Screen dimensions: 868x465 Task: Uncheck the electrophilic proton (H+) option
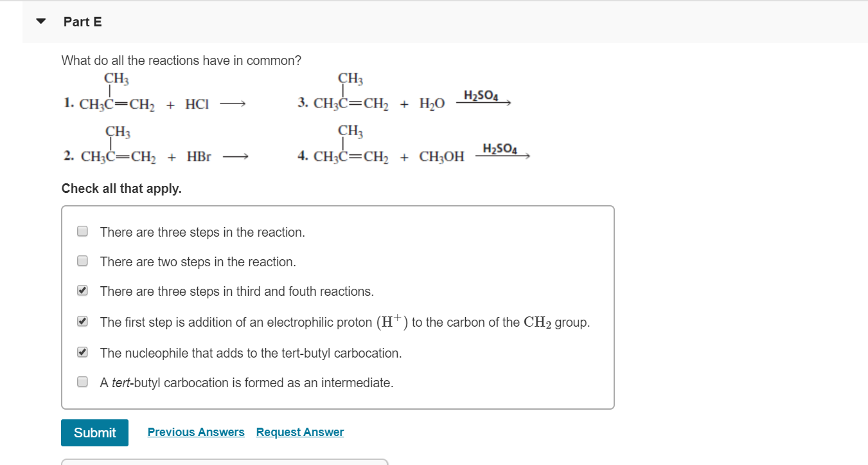82,321
